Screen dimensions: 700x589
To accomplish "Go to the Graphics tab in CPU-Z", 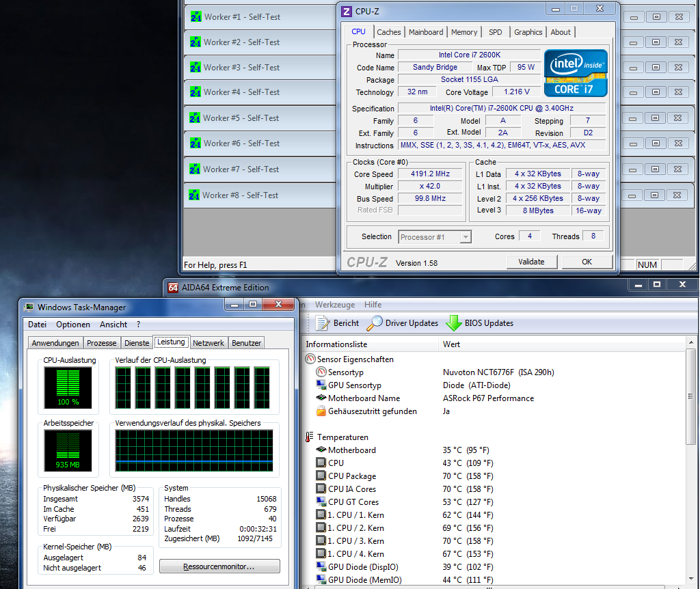I will point(528,32).
